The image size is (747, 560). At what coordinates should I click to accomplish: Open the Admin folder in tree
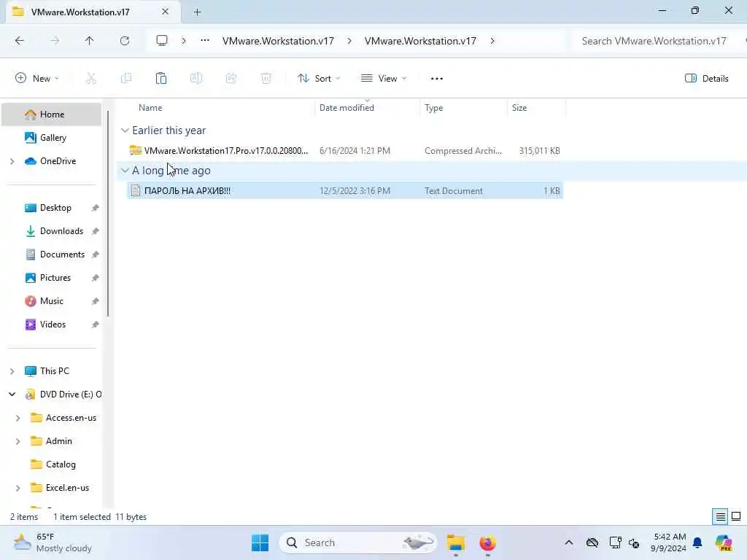(58, 441)
